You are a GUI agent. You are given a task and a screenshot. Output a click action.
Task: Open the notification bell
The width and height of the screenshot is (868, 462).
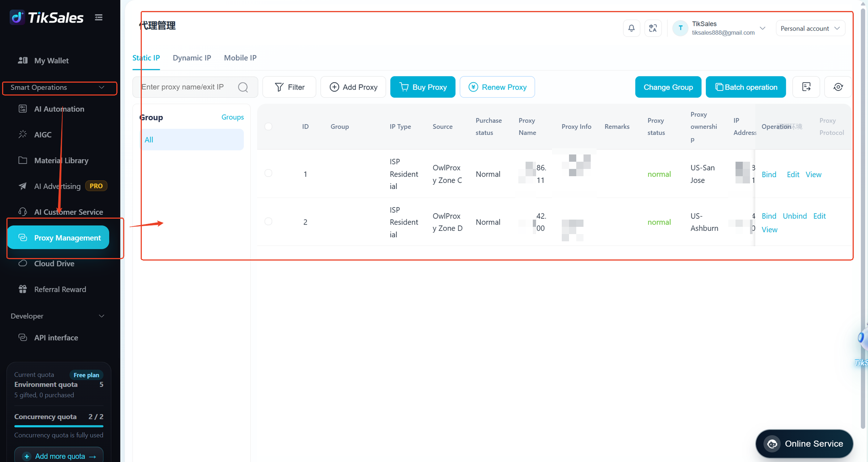pos(631,28)
